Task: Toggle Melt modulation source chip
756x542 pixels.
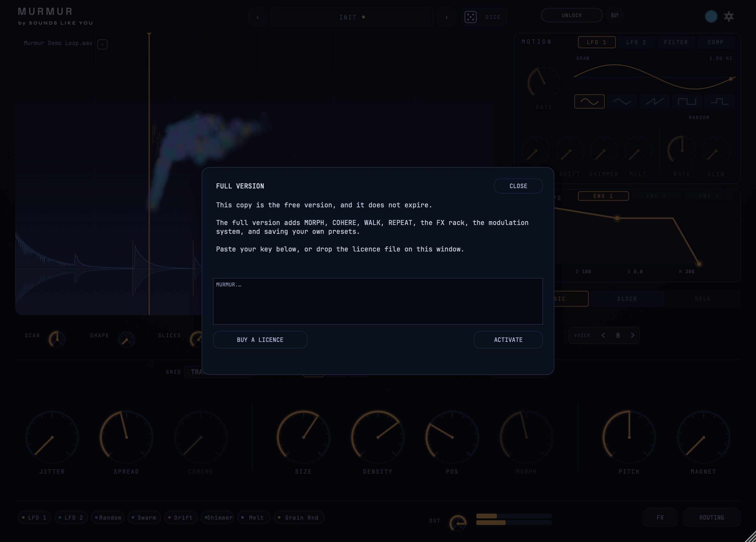Action: tap(254, 518)
